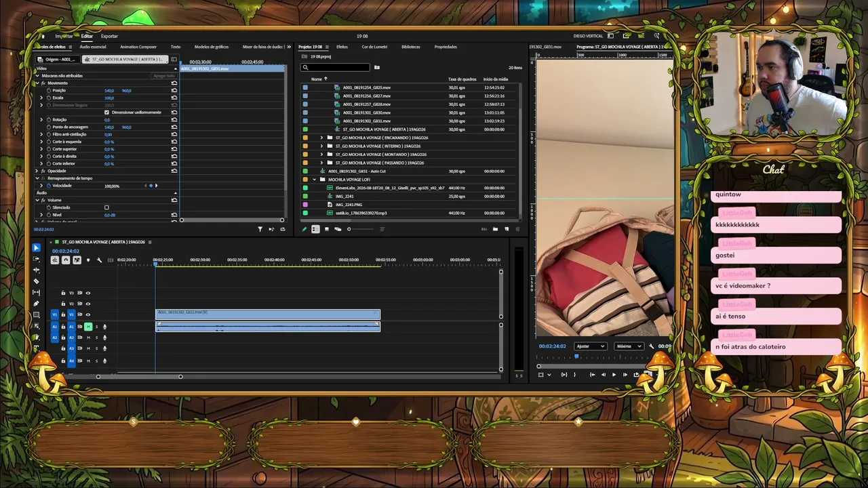The width and height of the screenshot is (868, 488).
Task: Open the Modelos de gráficos tab
Action: pyautogui.click(x=212, y=47)
